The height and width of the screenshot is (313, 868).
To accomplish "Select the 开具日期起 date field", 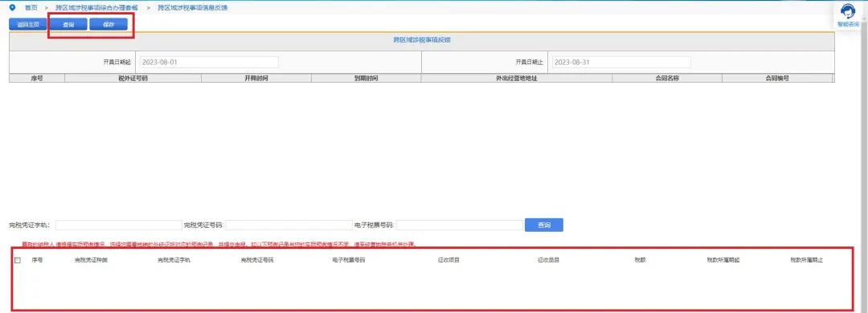I will pyautogui.click(x=209, y=62).
